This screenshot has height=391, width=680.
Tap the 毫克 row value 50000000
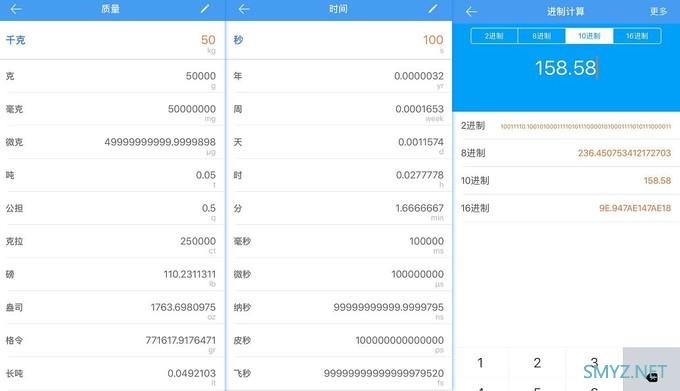(192, 109)
